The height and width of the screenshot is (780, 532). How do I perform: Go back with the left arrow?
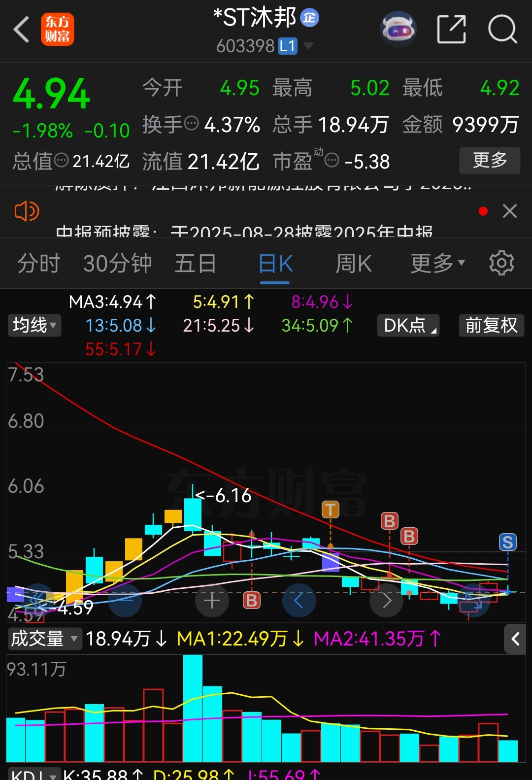(x=21, y=30)
